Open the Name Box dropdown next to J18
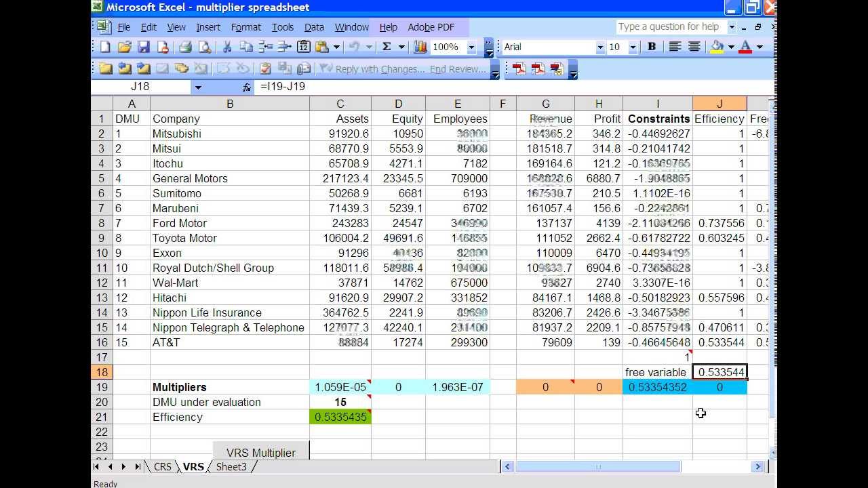Screen dimensions: 868x488 [198, 87]
